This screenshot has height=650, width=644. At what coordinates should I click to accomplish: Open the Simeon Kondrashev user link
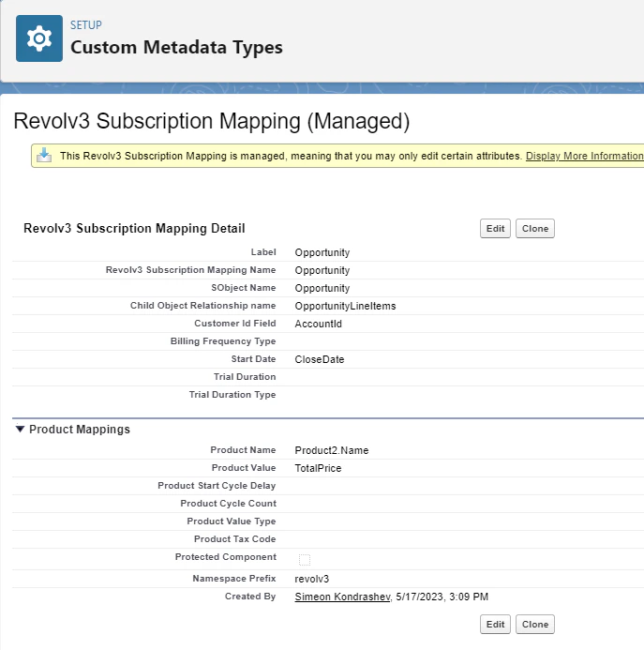(x=343, y=597)
